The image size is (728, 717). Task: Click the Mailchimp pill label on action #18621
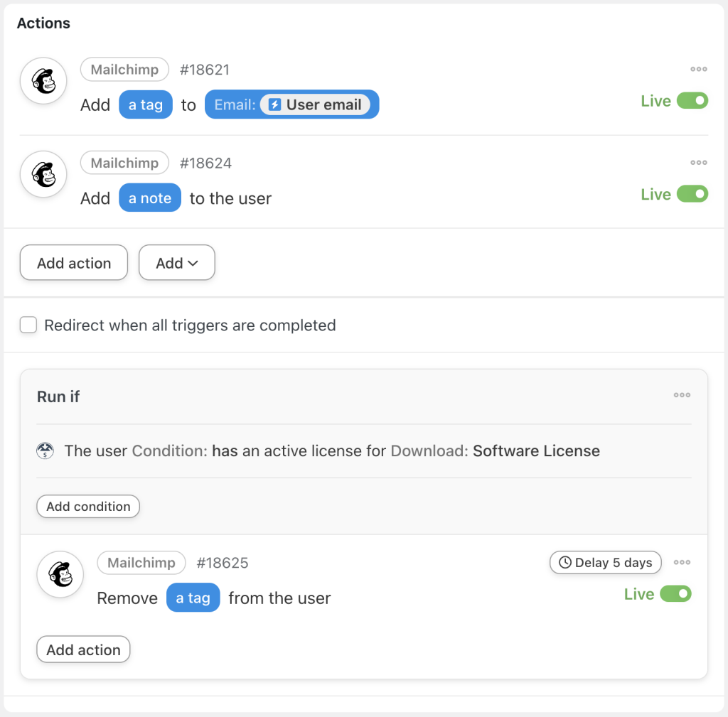pyautogui.click(x=124, y=69)
